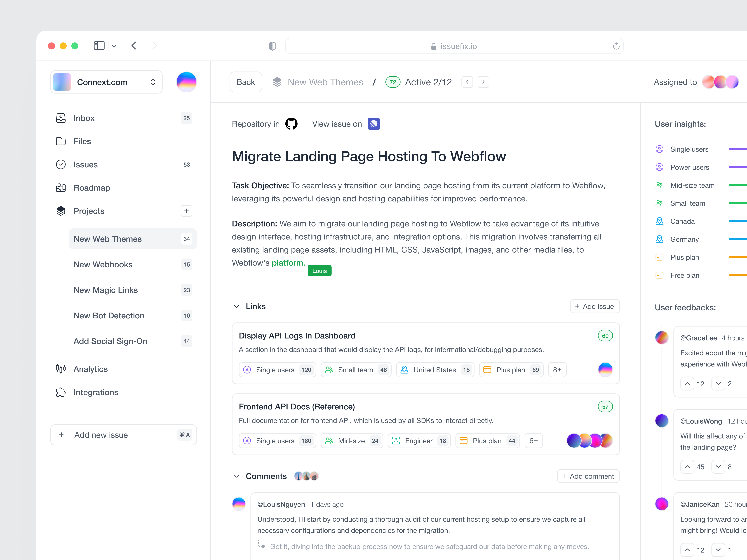This screenshot has width=747, height=560.
Task: Click assignee avatar on Display API Logs card
Action: click(605, 370)
